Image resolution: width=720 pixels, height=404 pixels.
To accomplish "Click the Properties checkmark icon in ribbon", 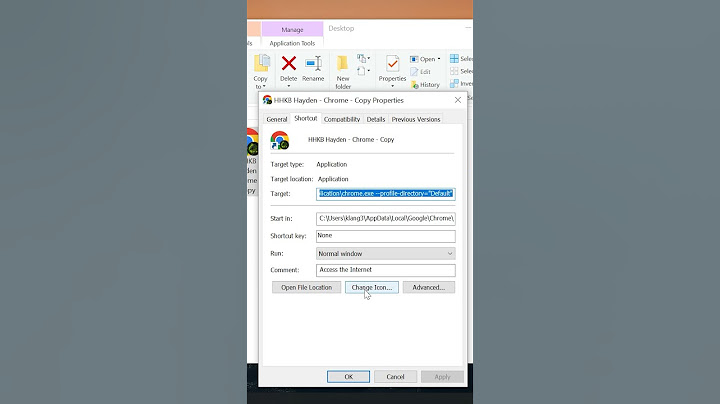I will click(393, 63).
